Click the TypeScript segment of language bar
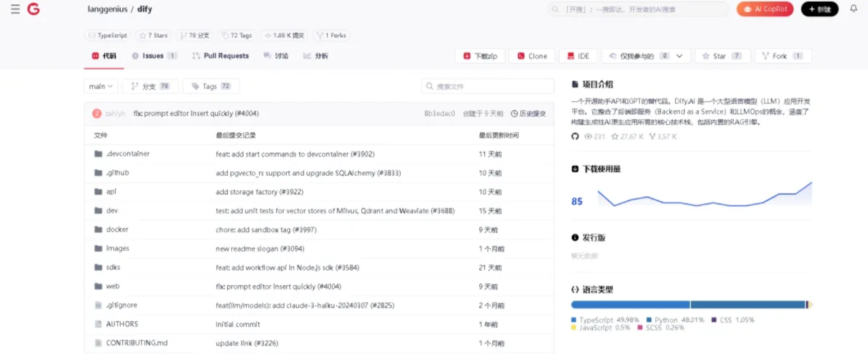Image resolution: width=868 pixels, height=354 pixels. click(x=631, y=305)
